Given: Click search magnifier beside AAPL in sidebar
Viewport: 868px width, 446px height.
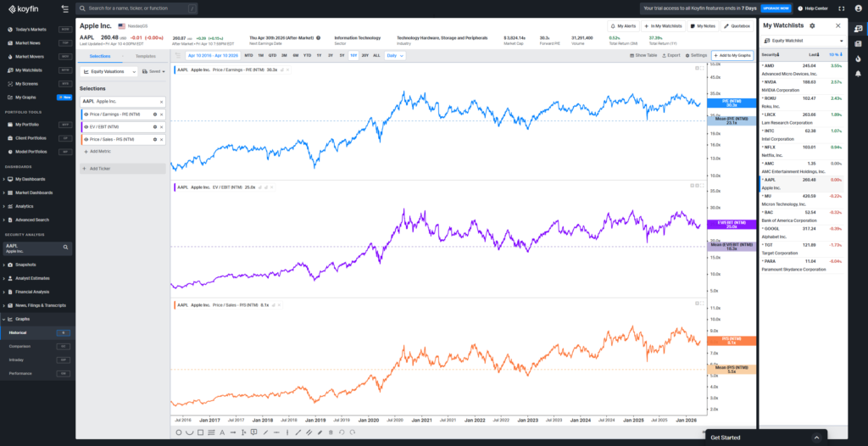Looking at the screenshot, I should pyautogui.click(x=65, y=247).
